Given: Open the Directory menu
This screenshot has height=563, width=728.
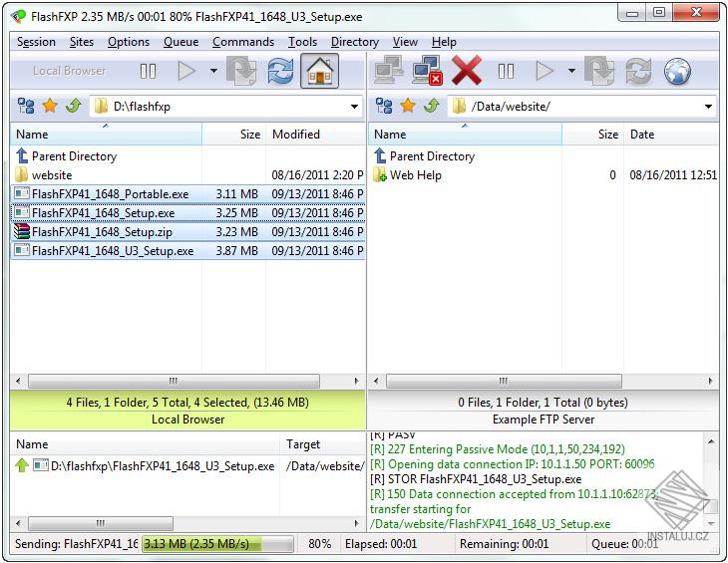Looking at the screenshot, I should pyautogui.click(x=355, y=42).
